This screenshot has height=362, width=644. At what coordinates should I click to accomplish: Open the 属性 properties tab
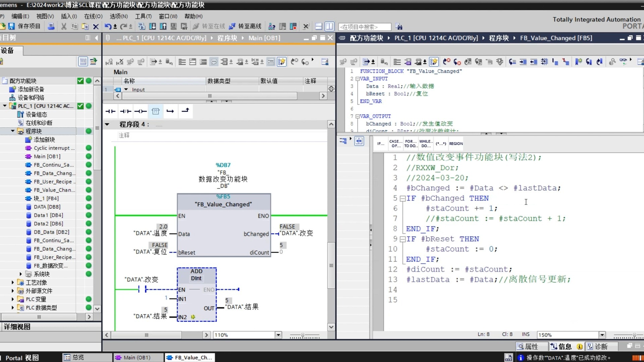(531, 346)
